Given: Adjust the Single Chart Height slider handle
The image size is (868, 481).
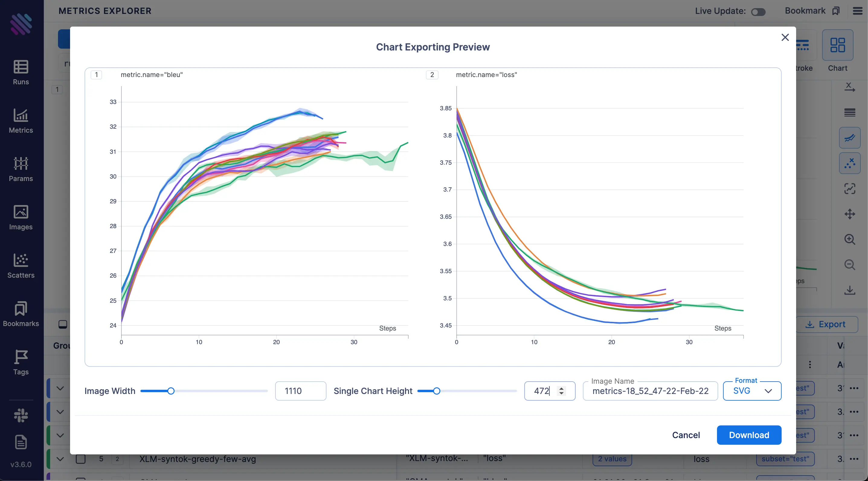Looking at the screenshot, I should click(x=436, y=391).
